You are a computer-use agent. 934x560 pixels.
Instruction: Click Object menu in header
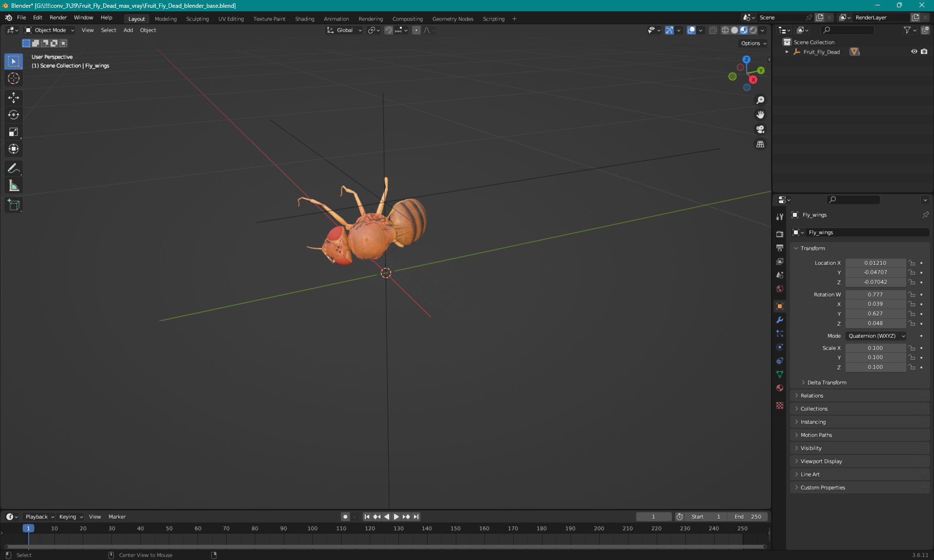[x=147, y=30]
